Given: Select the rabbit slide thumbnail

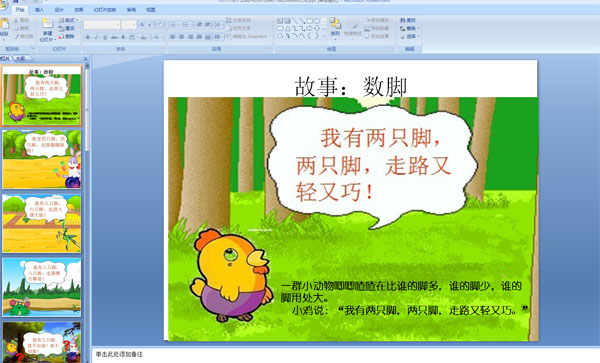Looking at the screenshot, I should pos(42,159).
